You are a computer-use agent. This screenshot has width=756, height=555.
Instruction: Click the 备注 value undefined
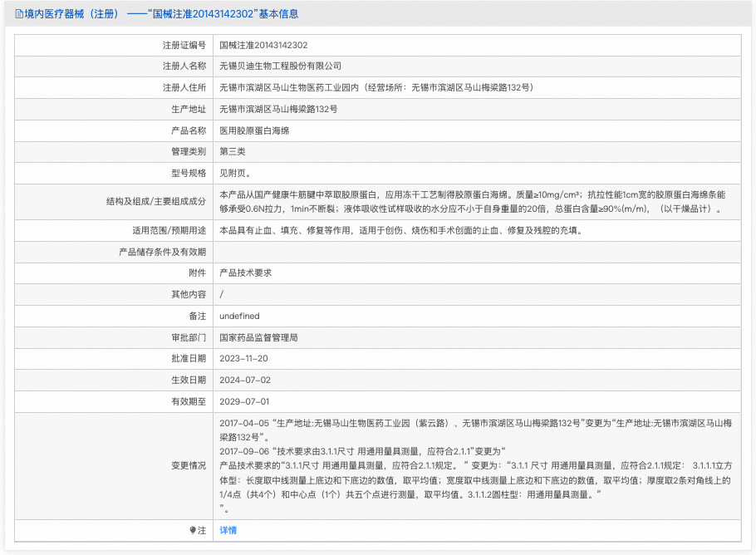[240, 316]
